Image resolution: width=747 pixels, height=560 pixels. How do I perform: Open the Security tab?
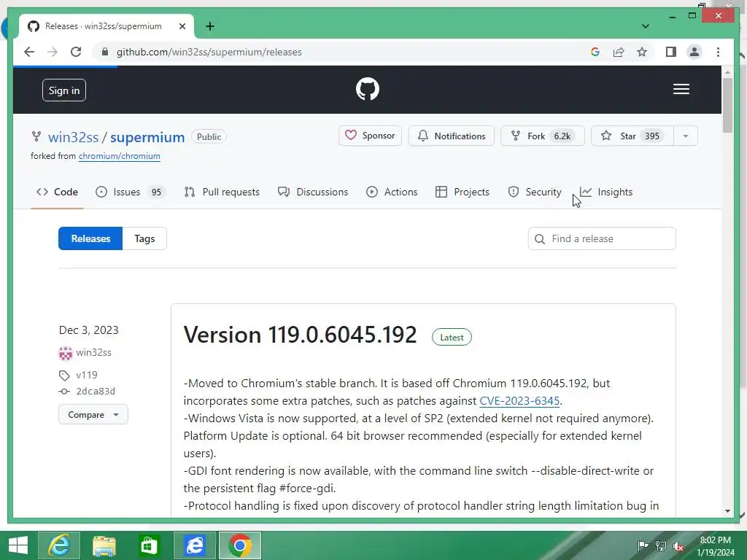535,192
